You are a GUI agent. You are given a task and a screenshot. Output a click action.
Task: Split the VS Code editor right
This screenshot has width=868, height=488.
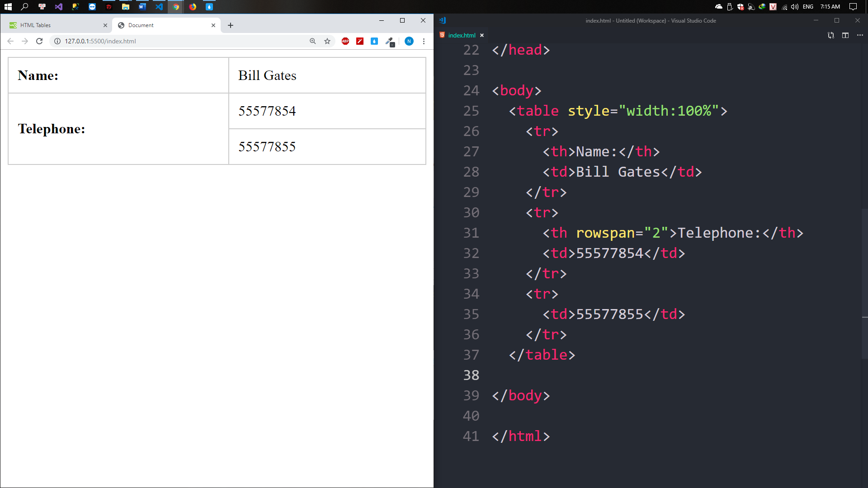click(845, 35)
